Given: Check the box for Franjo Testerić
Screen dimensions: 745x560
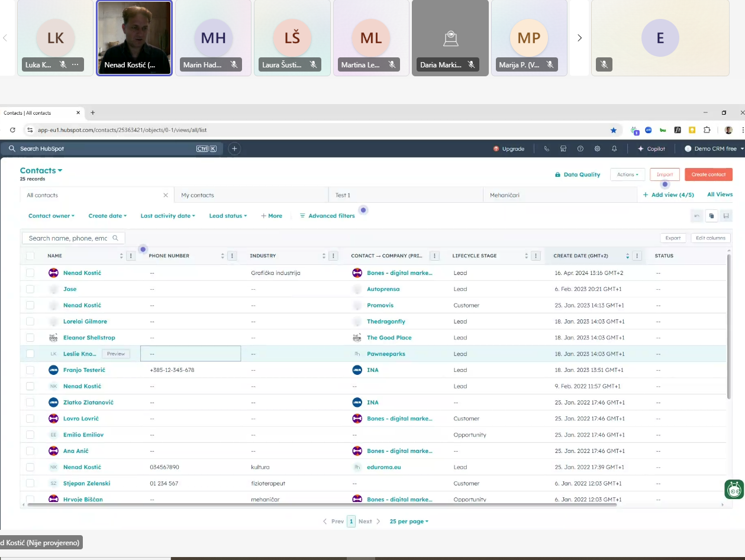Looking at the screenshot, I should [30, 370].
